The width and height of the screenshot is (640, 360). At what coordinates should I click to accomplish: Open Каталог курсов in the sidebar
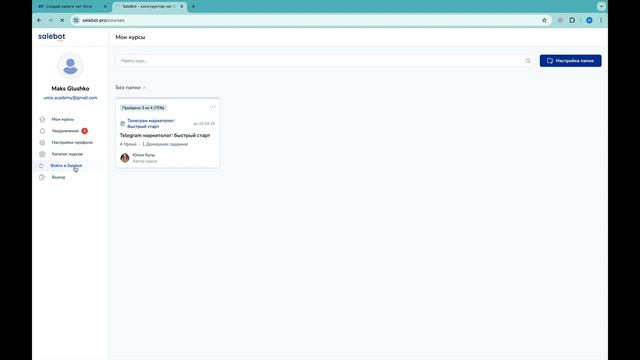tap(67, 154)
